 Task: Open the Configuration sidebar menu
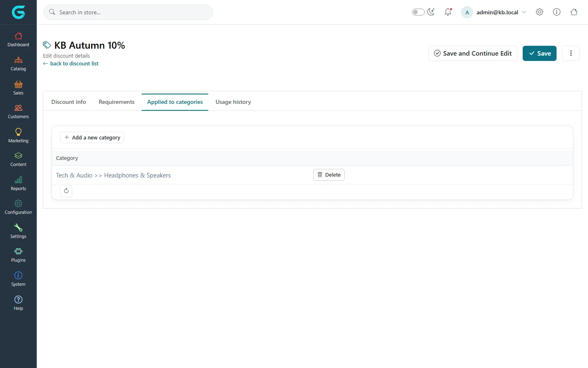coord(18,207)
